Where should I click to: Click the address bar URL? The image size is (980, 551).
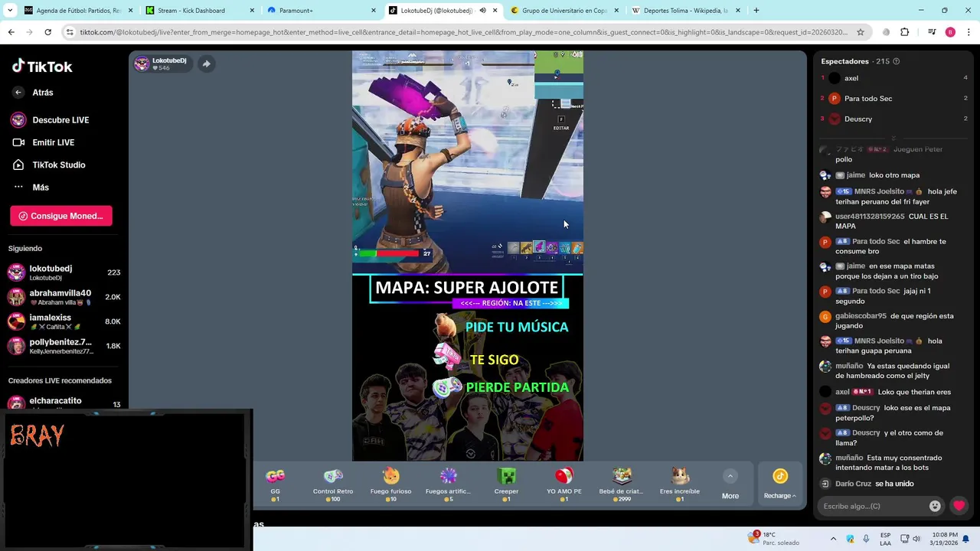[463, 32]
